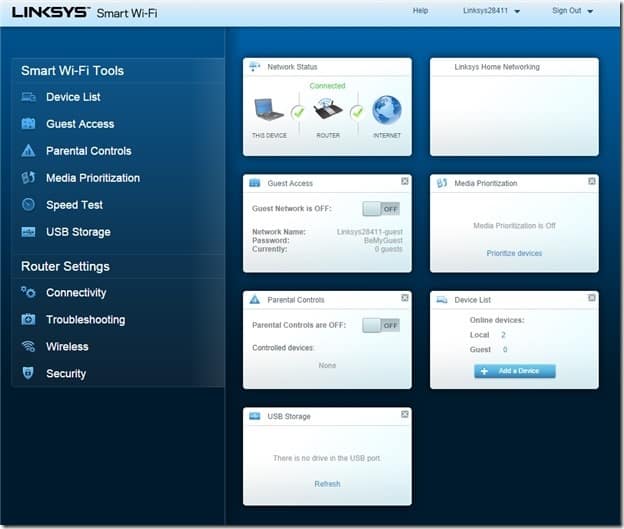Click the Connected status text
This screenshot has height=529, width=624.
327,86
